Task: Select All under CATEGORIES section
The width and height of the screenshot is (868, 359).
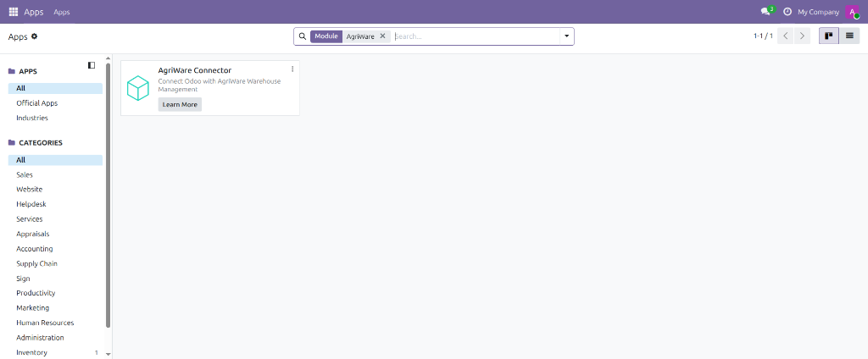Action: (x=55, y=160)
